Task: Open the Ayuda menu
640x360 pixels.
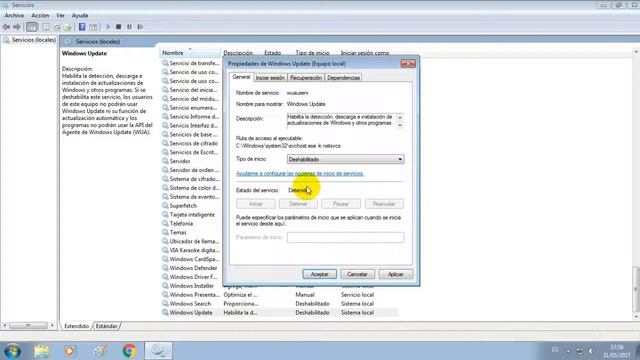Action: [80, 16]
